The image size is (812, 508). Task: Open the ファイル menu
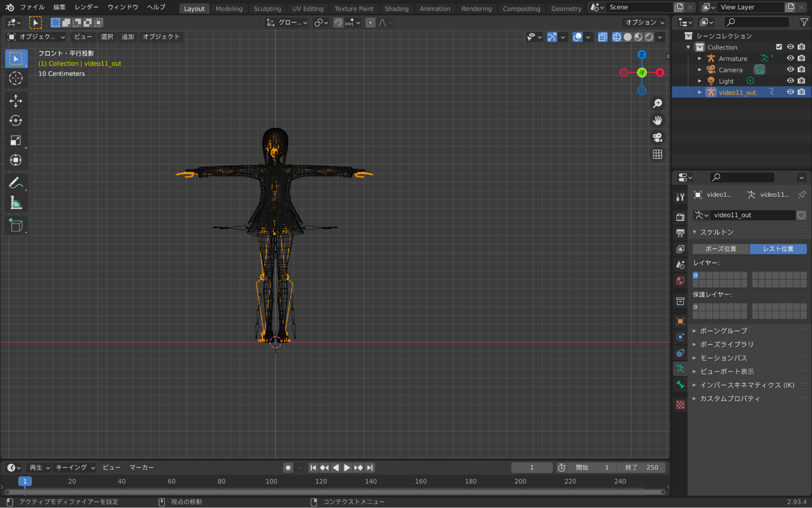coord(32,7)
